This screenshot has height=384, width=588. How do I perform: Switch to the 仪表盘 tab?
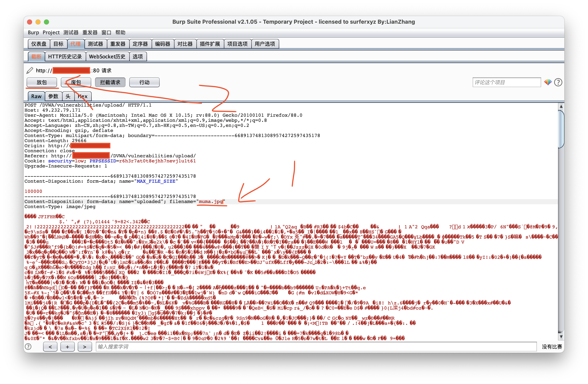point(39,44)
